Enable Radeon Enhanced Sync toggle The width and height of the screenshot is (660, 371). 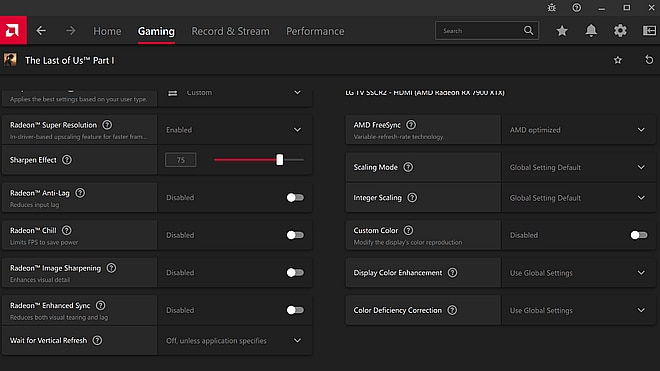tap(295, 310)
